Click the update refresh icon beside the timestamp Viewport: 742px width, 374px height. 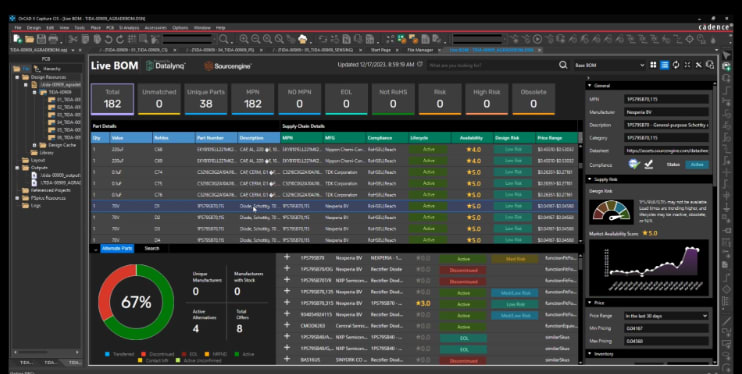click(x=419, y=64)
